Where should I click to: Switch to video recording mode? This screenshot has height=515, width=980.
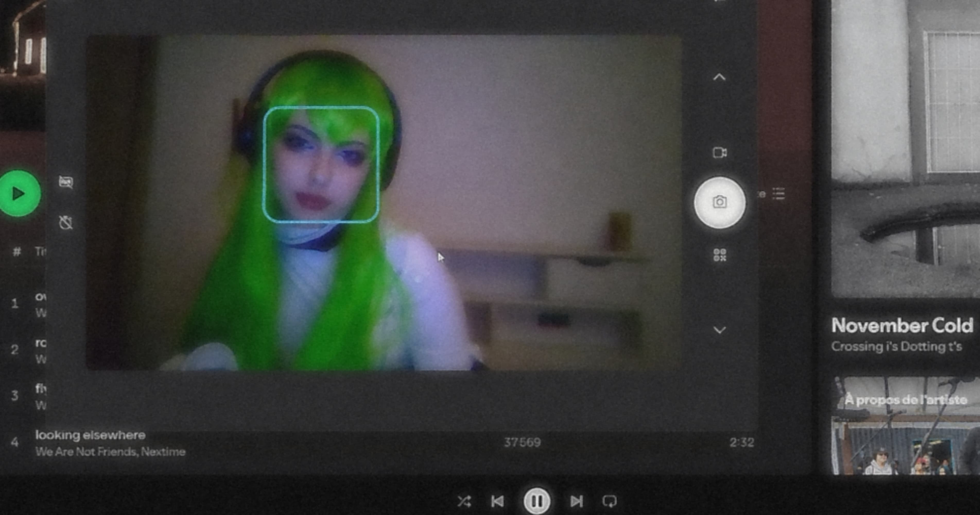(719, 153)
